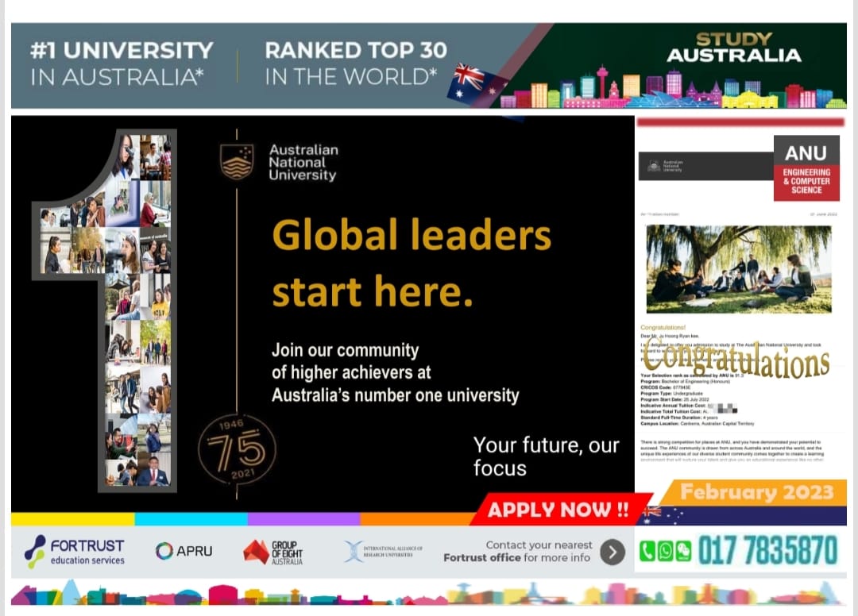858x616 pixels.
Task: Click the Fortrust education services logo
Action: pyautogui.click(x=75, y=552)
